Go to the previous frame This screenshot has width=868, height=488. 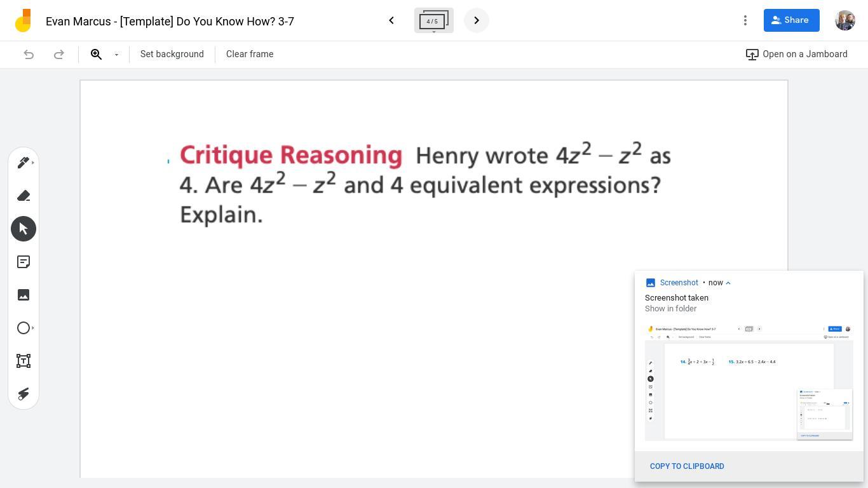(x=391, y=20)
